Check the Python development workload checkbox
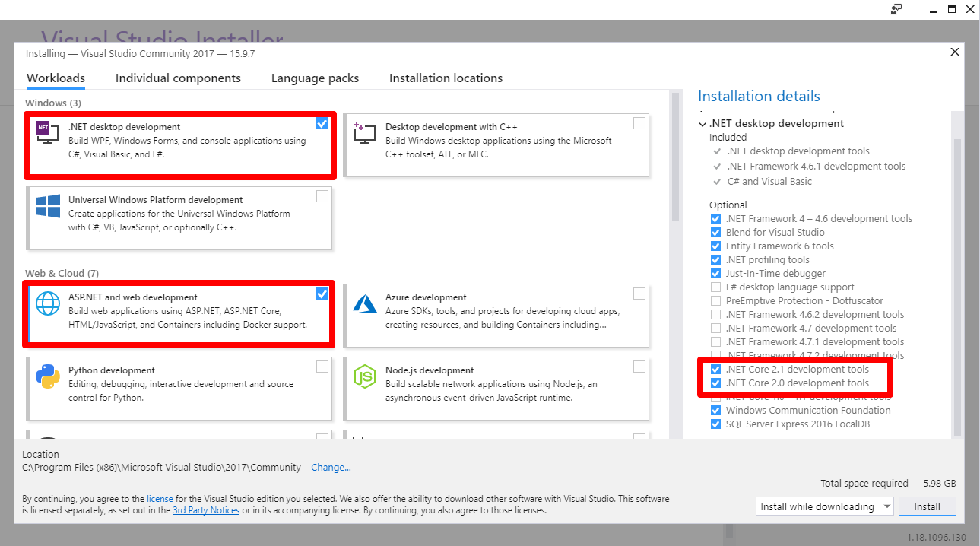The height and width of the screenshot is (546, 980). coord(322,367)
